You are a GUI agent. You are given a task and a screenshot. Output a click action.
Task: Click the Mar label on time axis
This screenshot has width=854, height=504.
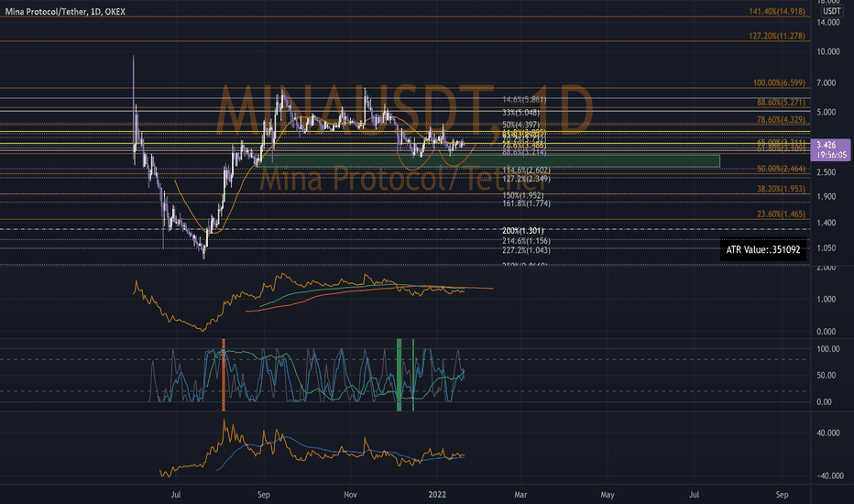point(520,495)
